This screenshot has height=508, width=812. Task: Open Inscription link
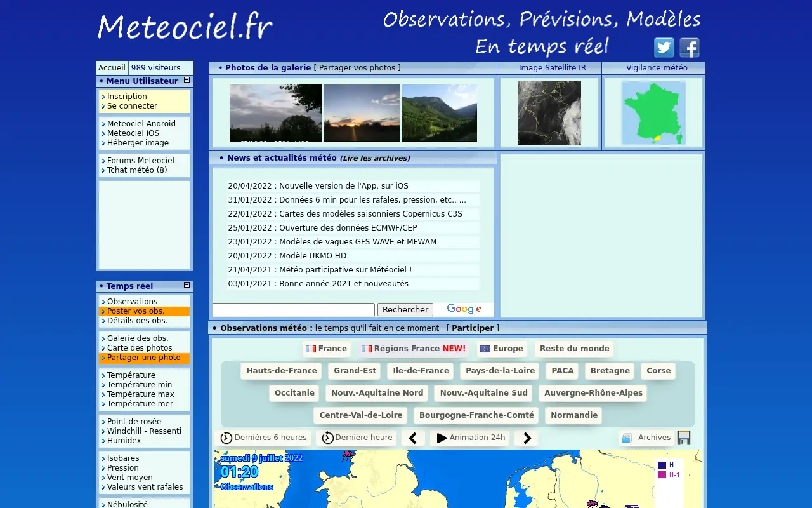coord(127,97)
